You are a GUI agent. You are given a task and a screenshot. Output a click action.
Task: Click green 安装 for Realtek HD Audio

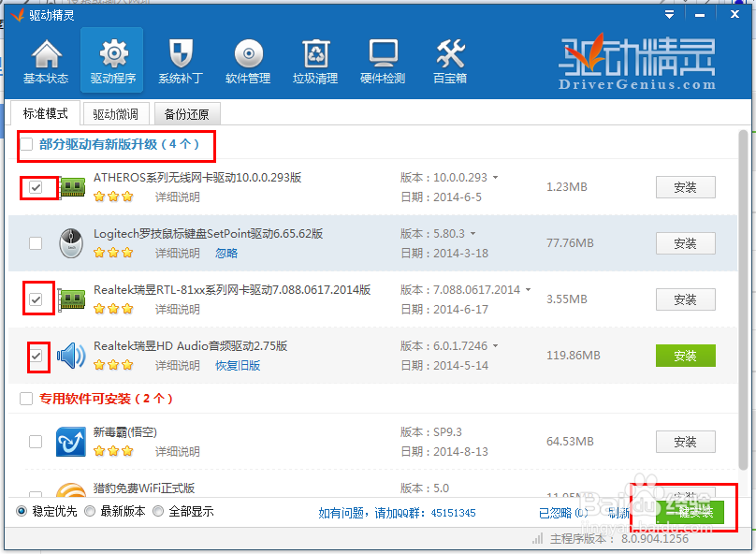tap(685, 356)
